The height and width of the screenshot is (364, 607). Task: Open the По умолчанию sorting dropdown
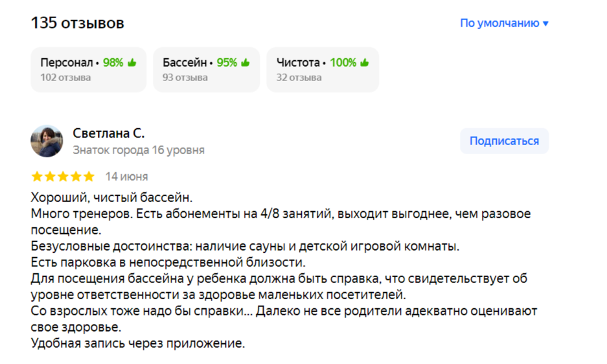pos(504,23)
